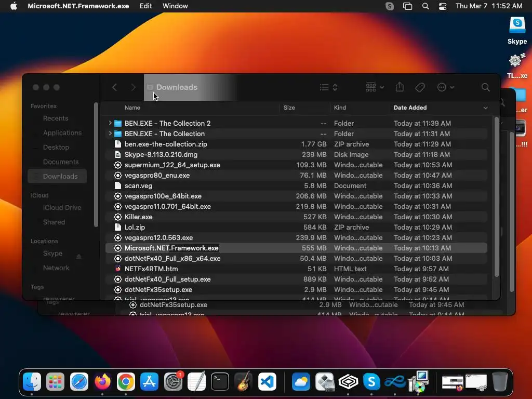The width and height of the screenshot is (532, 399).
Task: Launch Terminal from the dock
Action: click(220, 382)
